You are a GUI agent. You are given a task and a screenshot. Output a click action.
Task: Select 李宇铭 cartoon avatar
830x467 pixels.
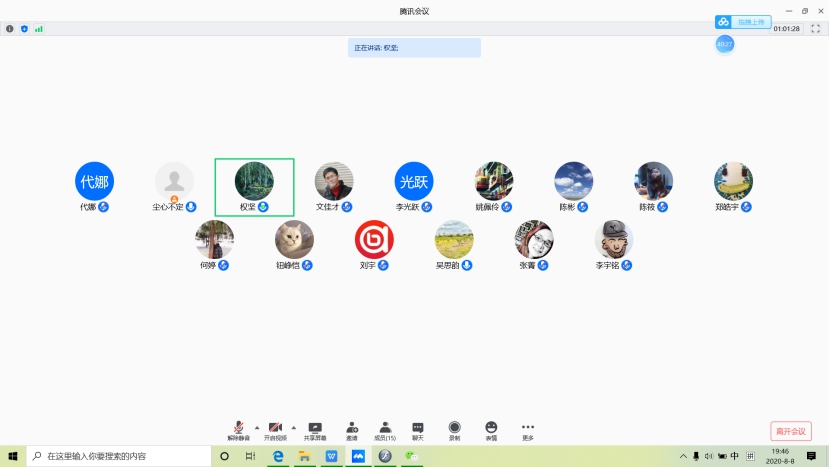(614, 239)
